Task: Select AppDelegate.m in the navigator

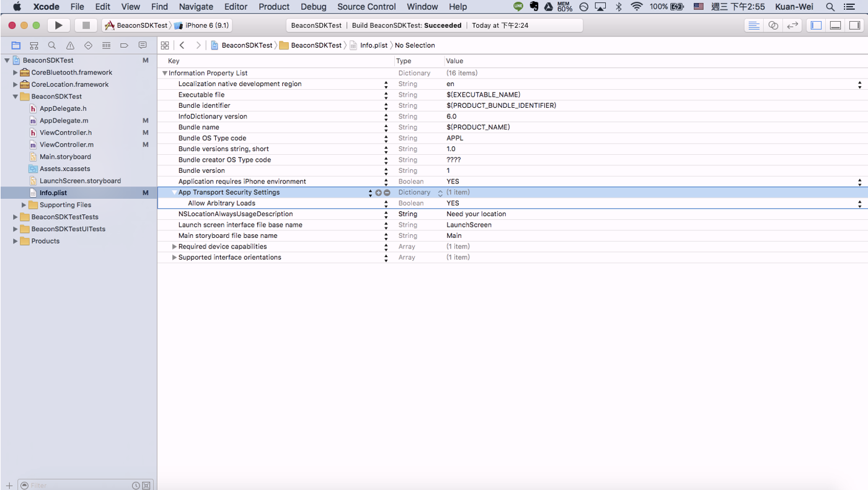Action: tap(64, 121)
